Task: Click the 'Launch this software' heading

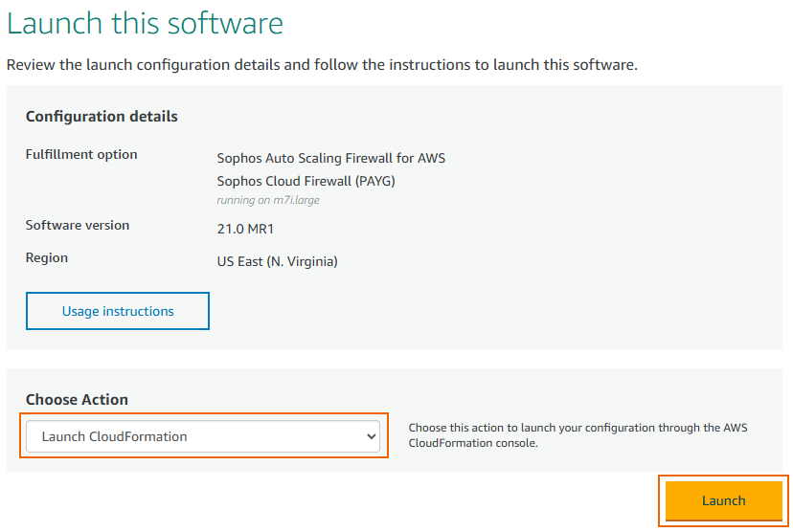Action: (146, 24)
